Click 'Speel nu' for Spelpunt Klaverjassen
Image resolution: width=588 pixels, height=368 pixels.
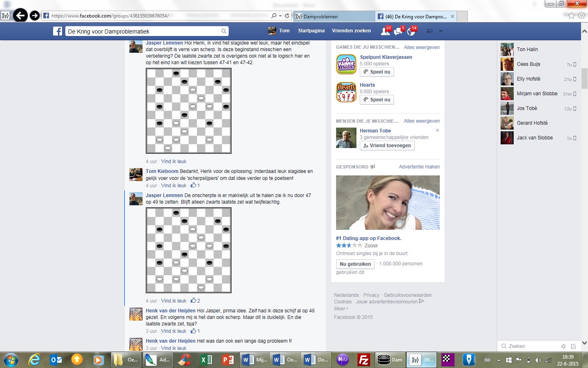[x=377, y=72]
